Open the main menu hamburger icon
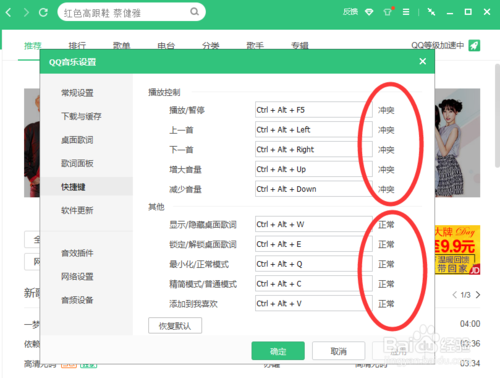 [406, 12]
